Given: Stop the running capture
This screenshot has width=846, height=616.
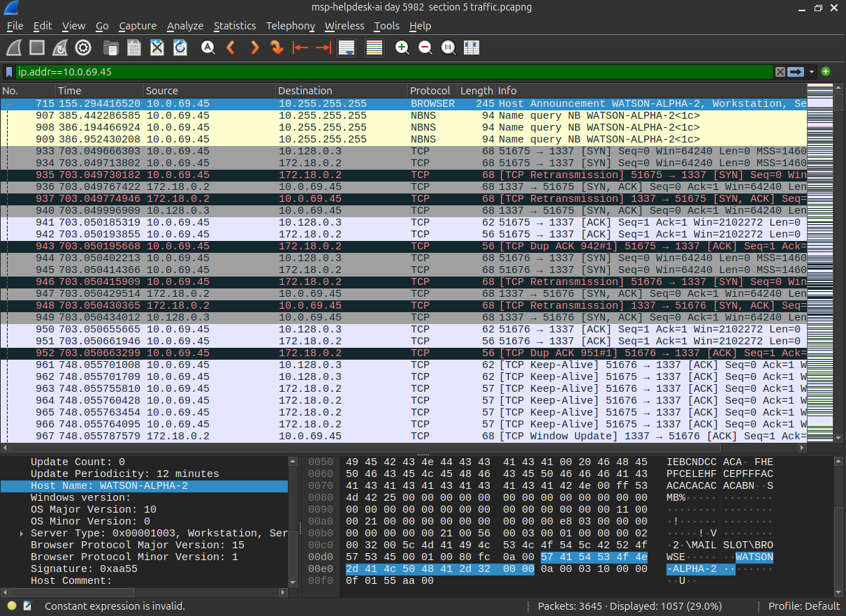Looking at the screenshot, I should [38, 47].
